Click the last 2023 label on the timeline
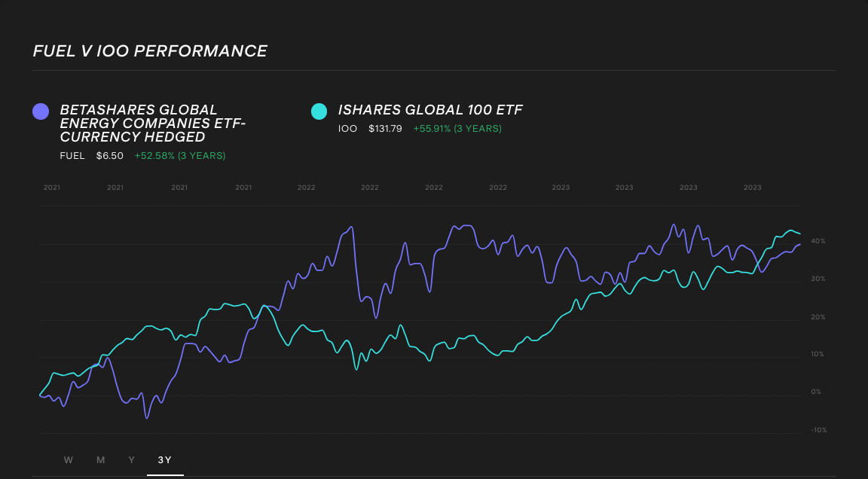Image resolution: width=868 pixels, height=479 pixels. [x=752, y=188]
